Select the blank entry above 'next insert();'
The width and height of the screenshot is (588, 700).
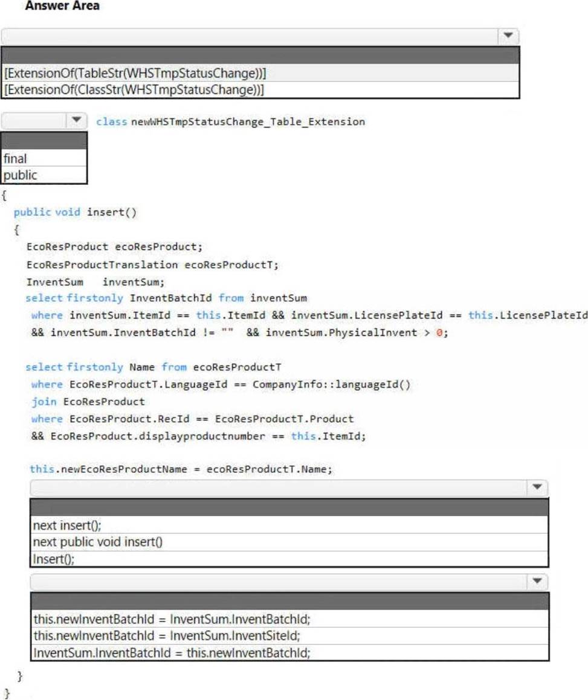289,508
